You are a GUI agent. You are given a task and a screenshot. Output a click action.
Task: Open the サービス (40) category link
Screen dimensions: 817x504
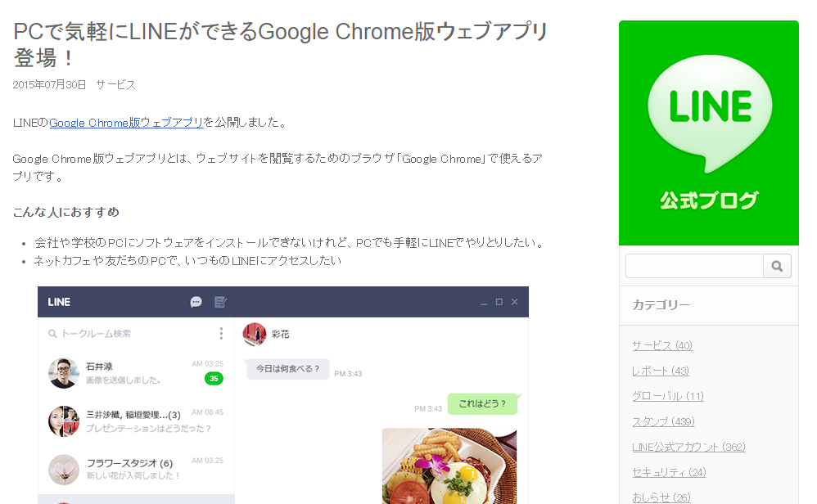pyautogui.click(x=662, y=345)
